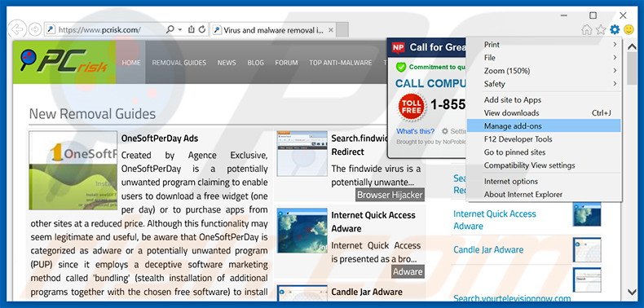Open the FORUM navigation item
The height and width of the screenshot is (308, 644).
(286, 63)
